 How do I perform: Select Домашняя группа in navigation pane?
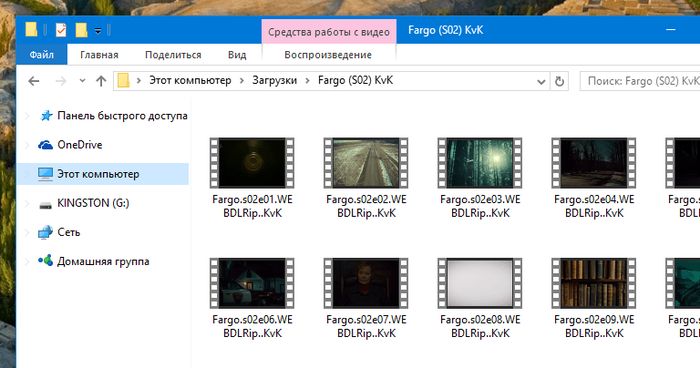tap(103, 261)
